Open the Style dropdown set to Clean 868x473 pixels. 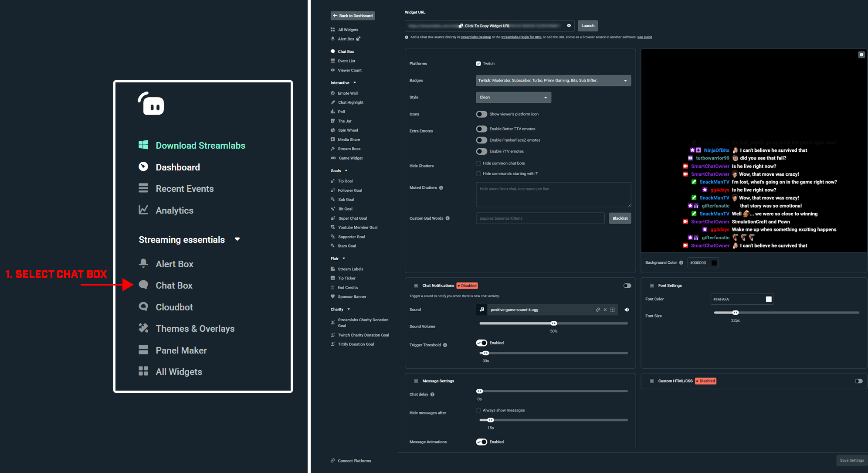pos(513,98)
